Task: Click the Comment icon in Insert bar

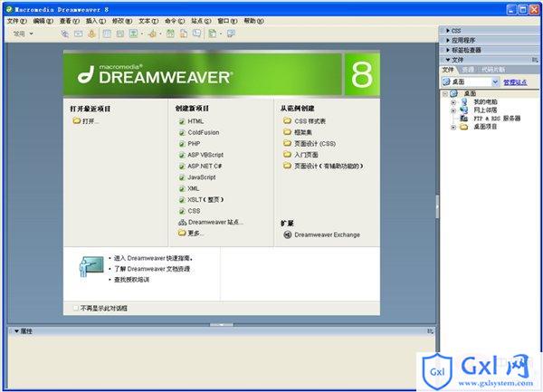Action: click(196, 33)
